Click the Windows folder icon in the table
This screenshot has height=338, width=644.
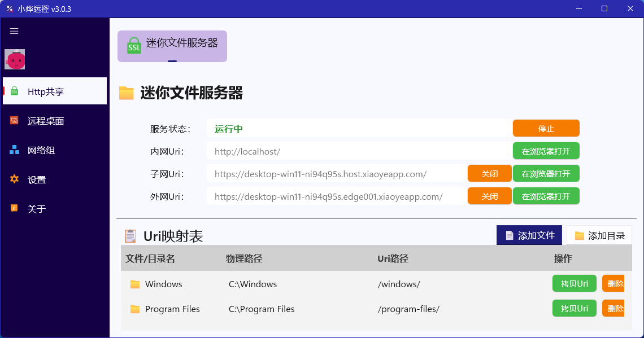point(135,284)
